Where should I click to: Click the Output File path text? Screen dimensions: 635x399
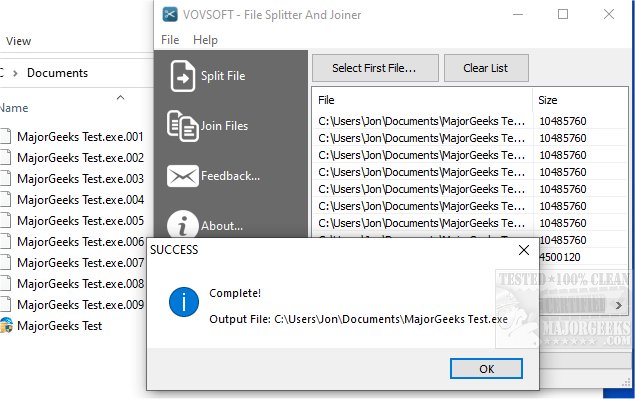(358, 319)
